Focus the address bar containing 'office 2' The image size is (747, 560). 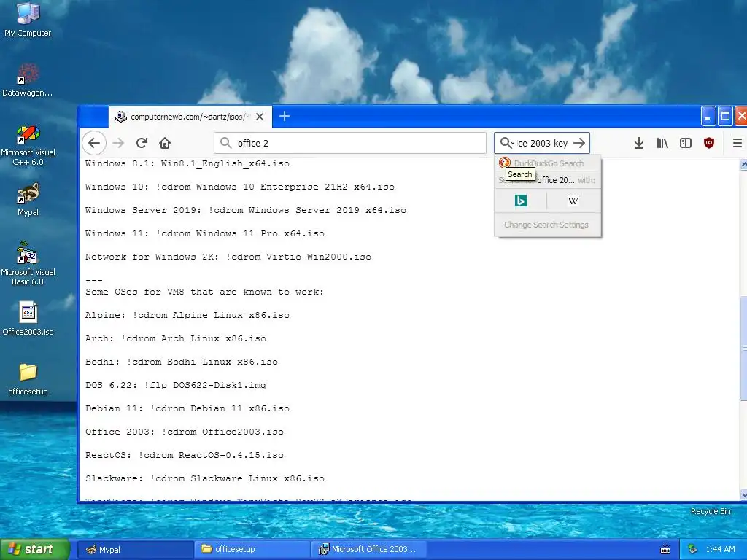click(x=350, y=143)
